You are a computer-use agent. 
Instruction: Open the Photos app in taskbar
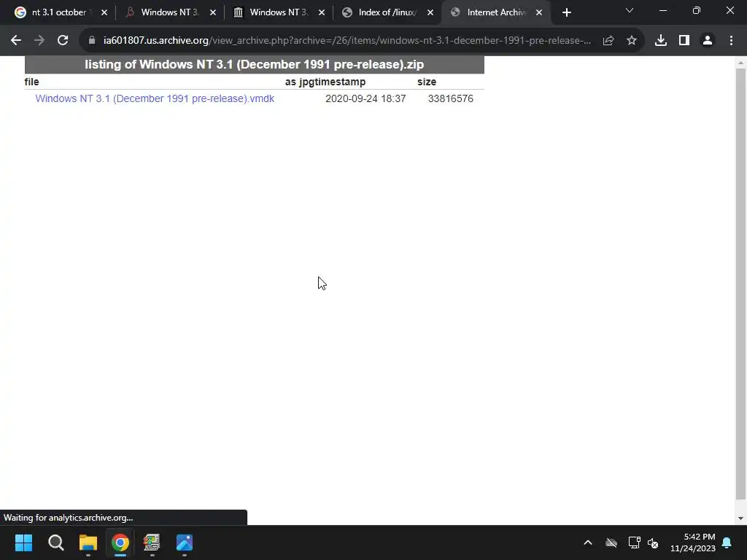[x=185, y=542]
